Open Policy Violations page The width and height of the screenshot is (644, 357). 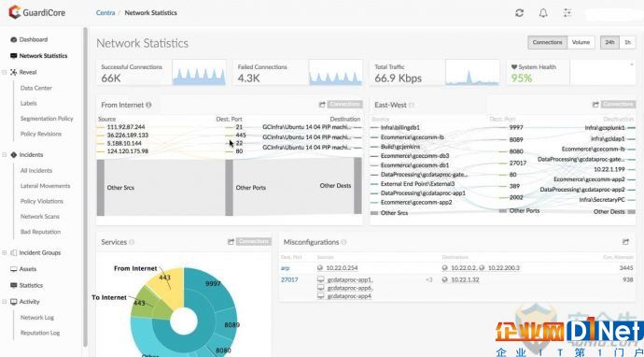click(42, 201)
